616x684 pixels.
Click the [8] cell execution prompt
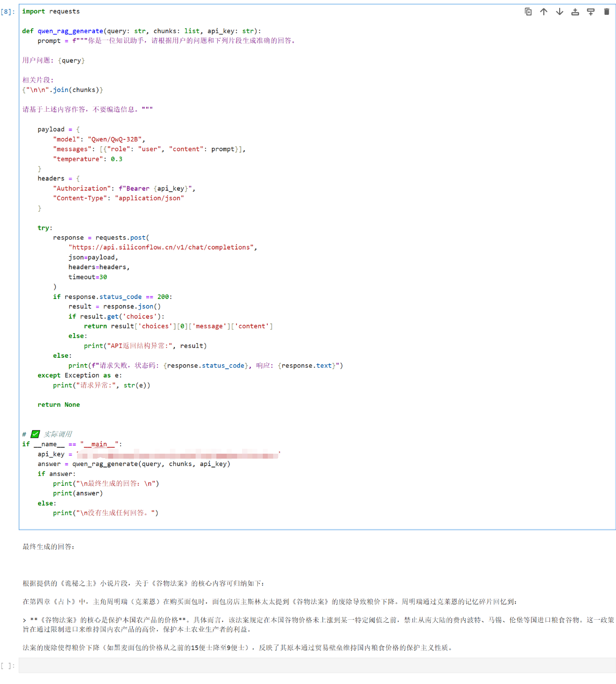tap(8, 12)
